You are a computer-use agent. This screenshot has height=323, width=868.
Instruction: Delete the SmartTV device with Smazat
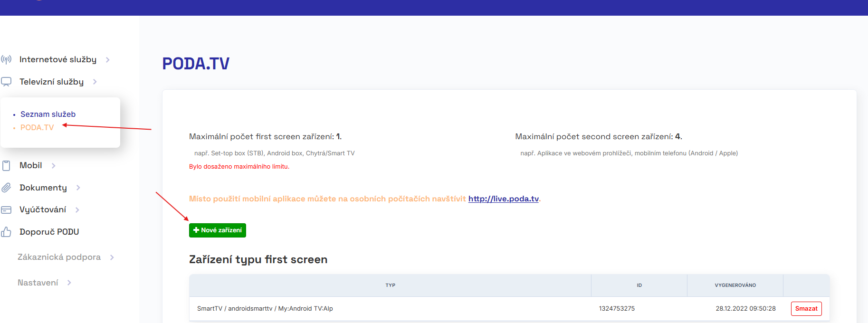pyautogui.click(x=806, y=309)
